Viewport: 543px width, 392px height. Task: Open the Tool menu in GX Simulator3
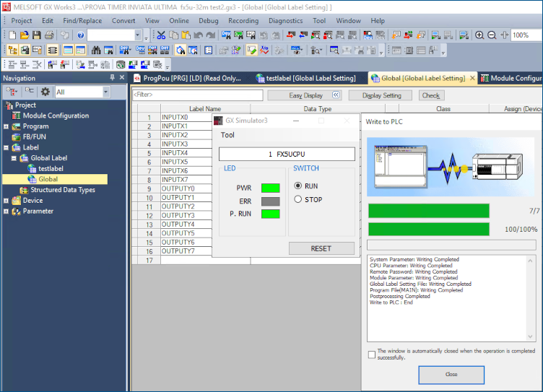(227, 135)
